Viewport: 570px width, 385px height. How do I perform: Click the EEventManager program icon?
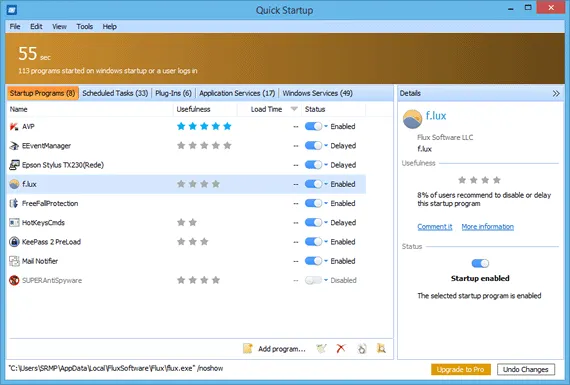click(x=14, y=146)
